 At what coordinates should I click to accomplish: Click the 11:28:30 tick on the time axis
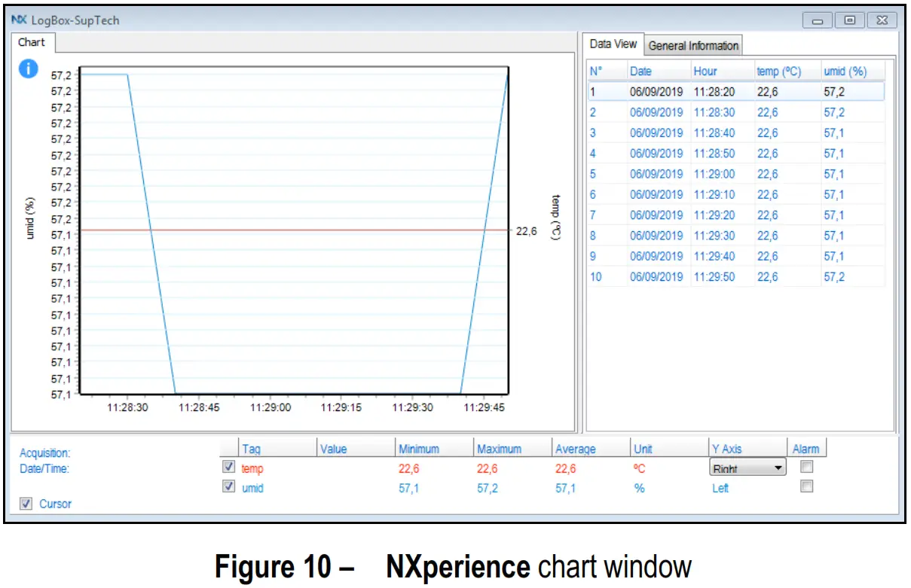click(127, 407)
